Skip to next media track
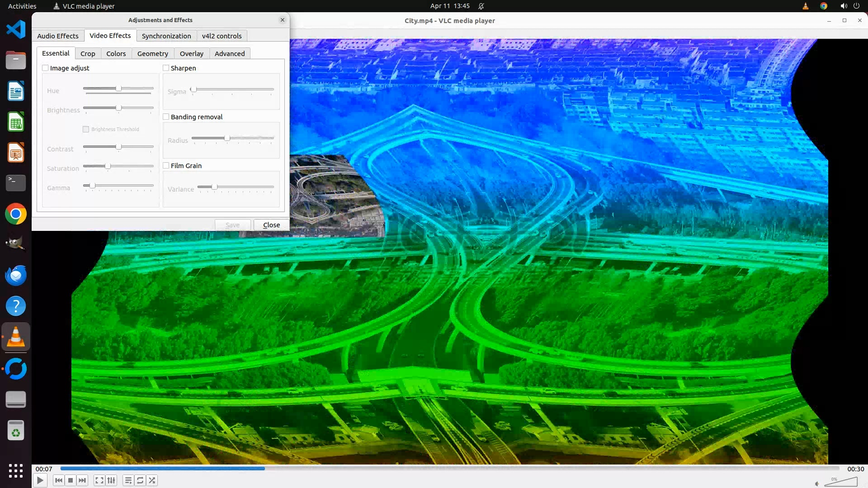Viewport: 868px width, 488px height. pyautogui.click(x=82, y=480)
